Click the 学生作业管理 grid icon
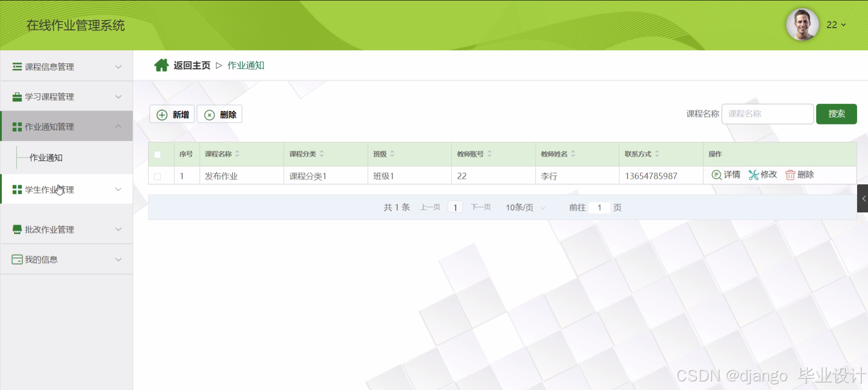The height and width of the screenshot is (390, 868). (x=17, y=190)
